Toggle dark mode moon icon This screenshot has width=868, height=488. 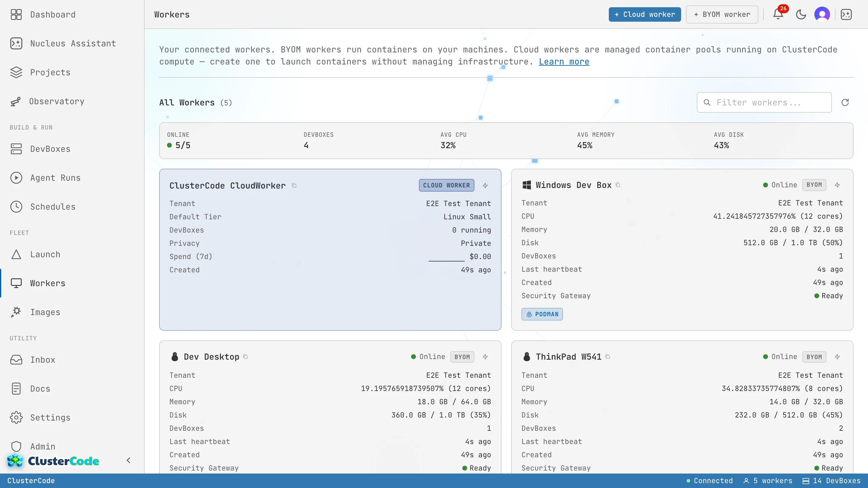click(801, 14)
